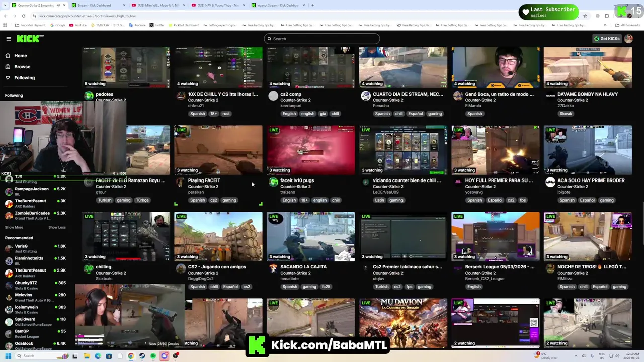Collapse the Following list with Show Less
The image size is (644, 362).
coord(57,227)
